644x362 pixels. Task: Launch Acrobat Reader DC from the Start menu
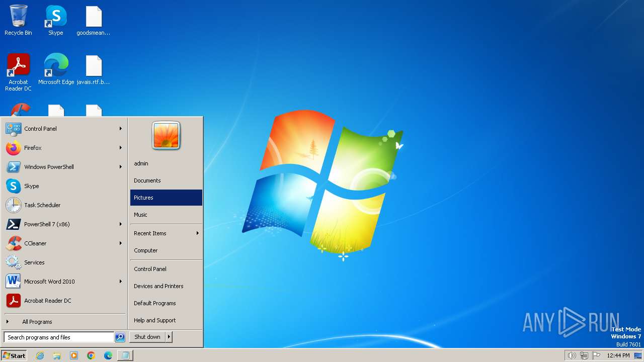[x=64, y=301]
